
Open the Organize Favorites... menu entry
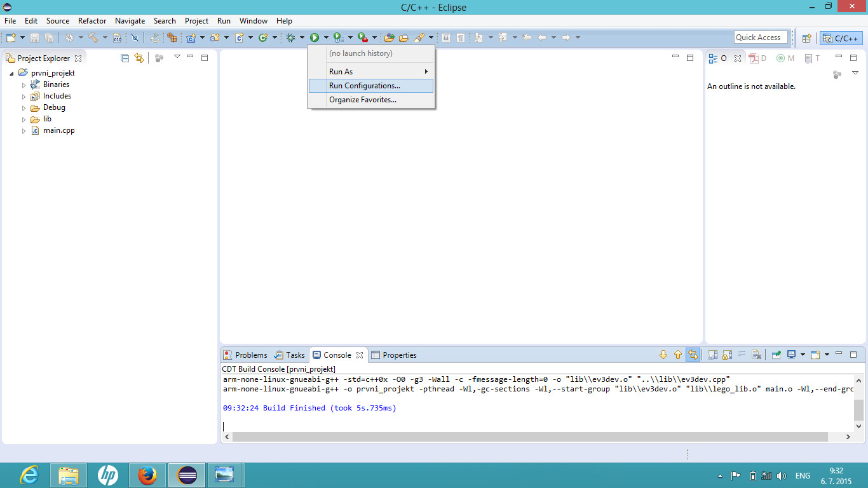click(363, 100)
